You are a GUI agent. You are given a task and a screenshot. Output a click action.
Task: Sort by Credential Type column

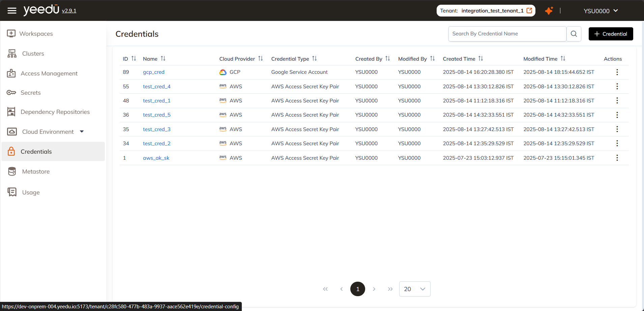pos(314,59)
